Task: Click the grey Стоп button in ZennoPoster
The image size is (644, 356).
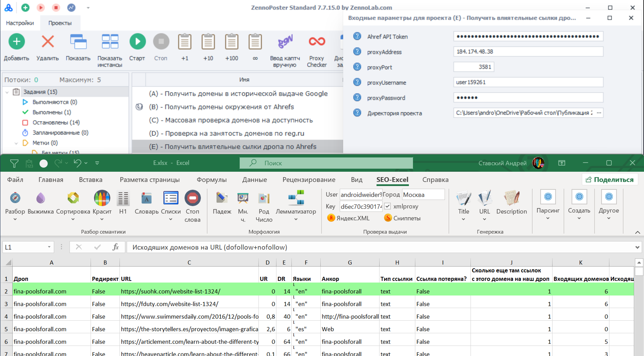Action: pos(161,42)
